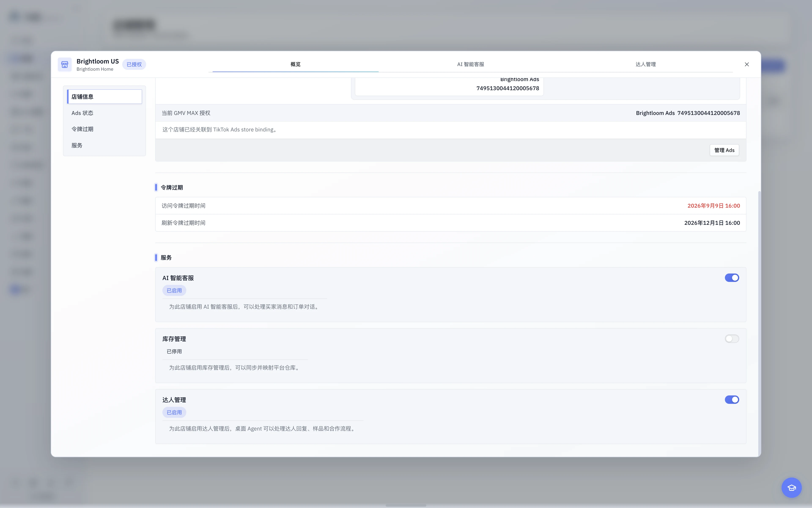This screenshot has width=812, height=508.
Task: Click the Brightloom Home subtitle
Action: click(x=95, y=69)
